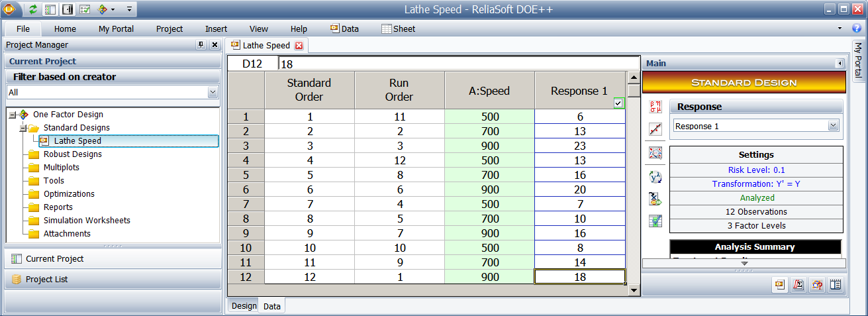The width and height of the screenshot is (868, 316).
Task: Toggle the Project Manager panel icon in quick access toolbar
Action: (50, 9)
